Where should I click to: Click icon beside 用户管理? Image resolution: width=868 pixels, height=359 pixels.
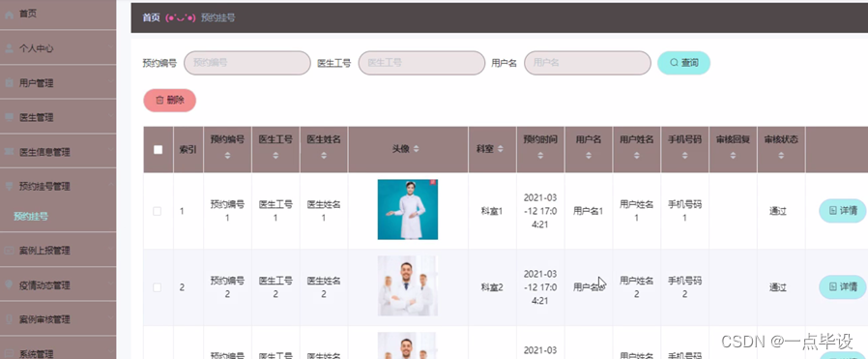point(9,82)
